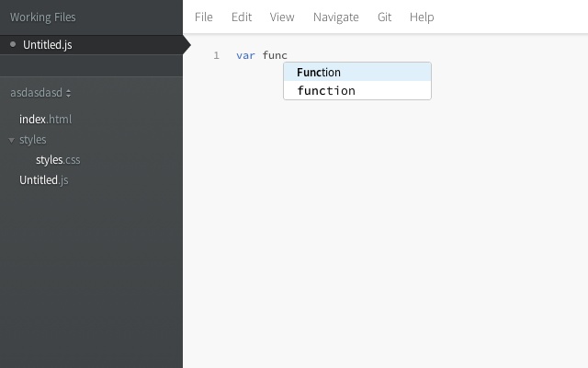Open the View menu
The height and width of the screenshot is (368, 588).
(x=282, y=17)
